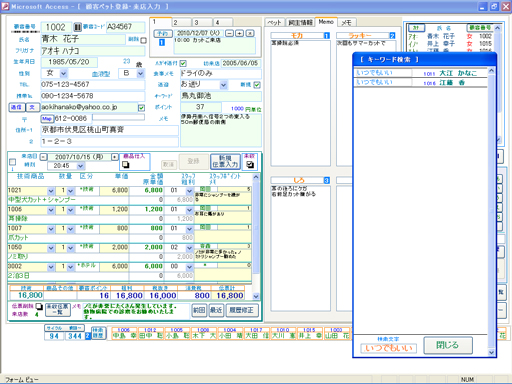The height and width of the screenshot is (384, 512).
Task: Click the 最近 button
Action: point(216,310)
